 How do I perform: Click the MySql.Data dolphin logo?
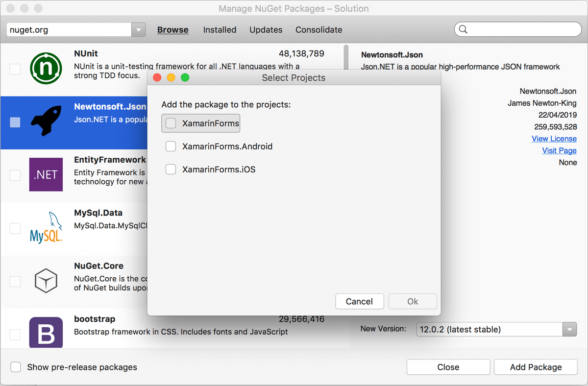46,228
